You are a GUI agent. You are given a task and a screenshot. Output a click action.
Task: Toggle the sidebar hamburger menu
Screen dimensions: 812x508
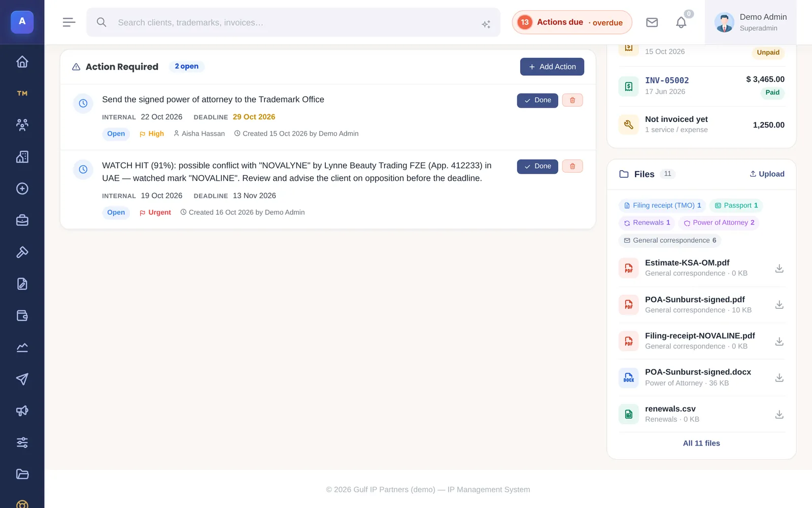(x=69, y=22)
